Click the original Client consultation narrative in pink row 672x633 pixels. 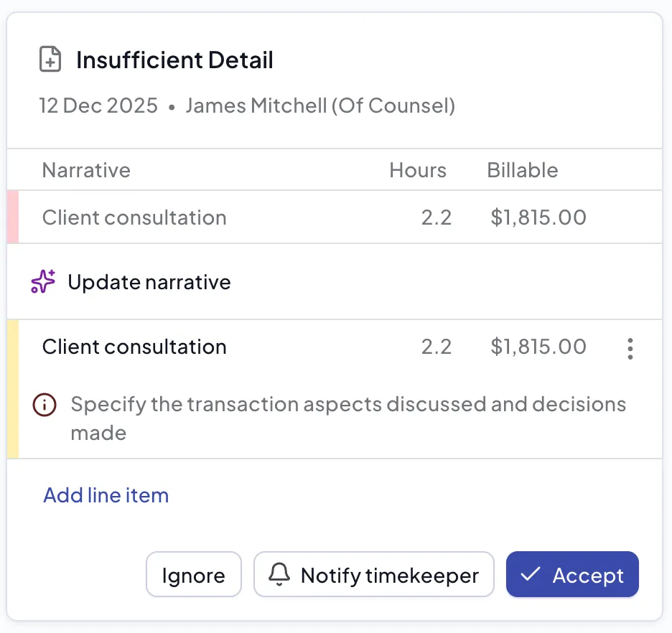[134, 217]
